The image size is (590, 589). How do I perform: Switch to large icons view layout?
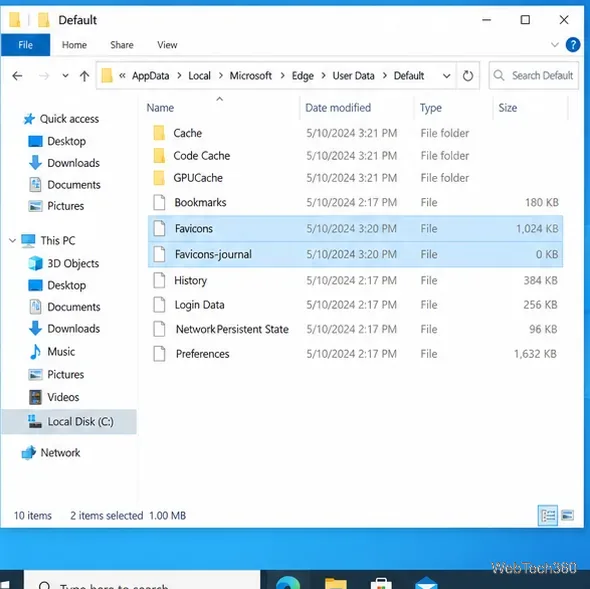coord(567,515)
